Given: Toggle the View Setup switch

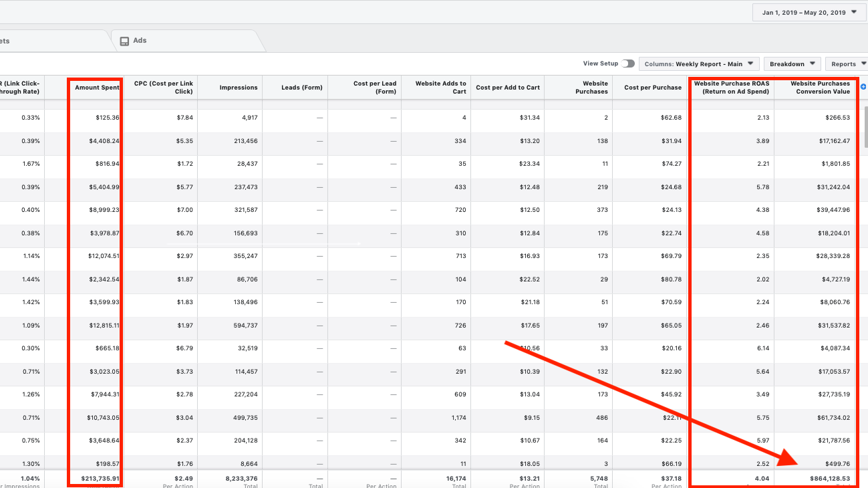Looking at the screenshot, I should tap(627, 64).
